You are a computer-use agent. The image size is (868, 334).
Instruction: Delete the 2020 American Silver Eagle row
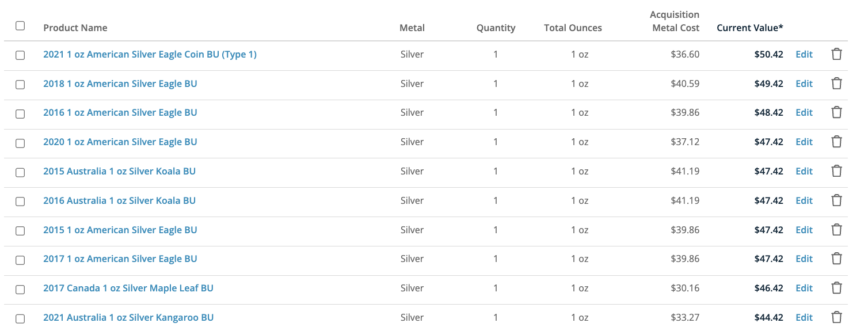[x=837, y=142]
